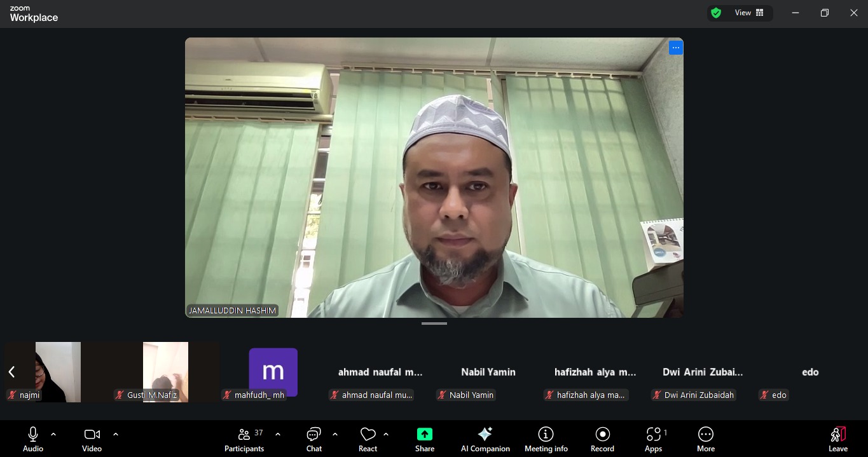
Task: Start recording with Record
Action: coord(602,439)
